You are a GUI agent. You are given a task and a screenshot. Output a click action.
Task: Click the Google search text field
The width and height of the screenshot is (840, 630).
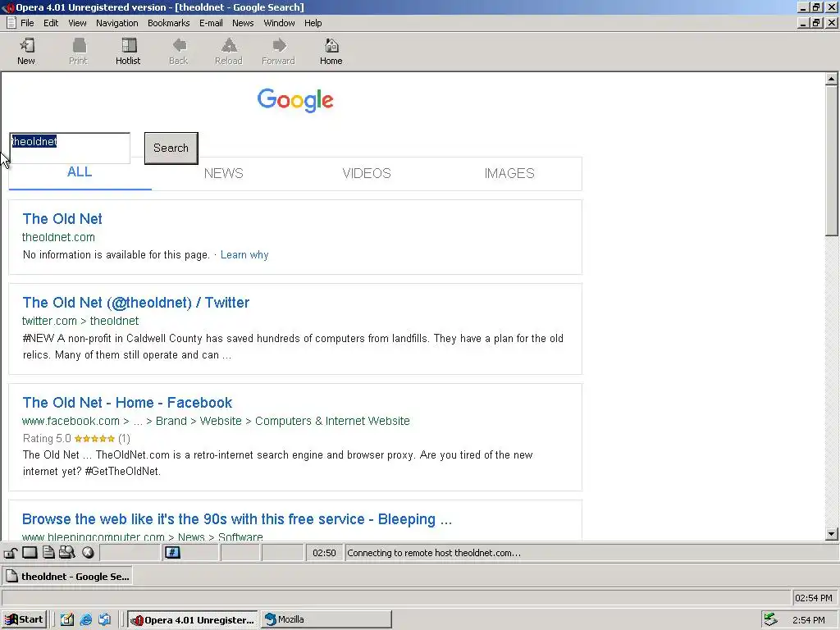coord(70,148)
